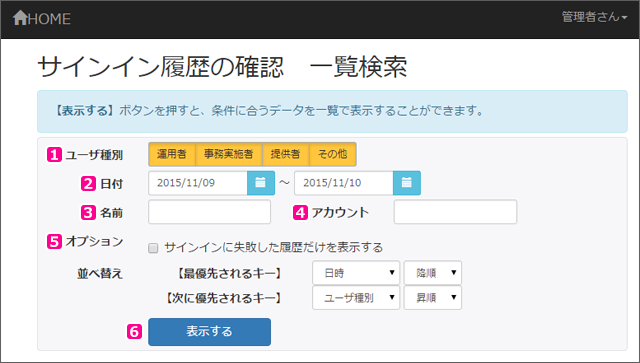640x363 pixels.
Task: Toggle the 事務実施者 user type button
Action: [x=229, y=154]
